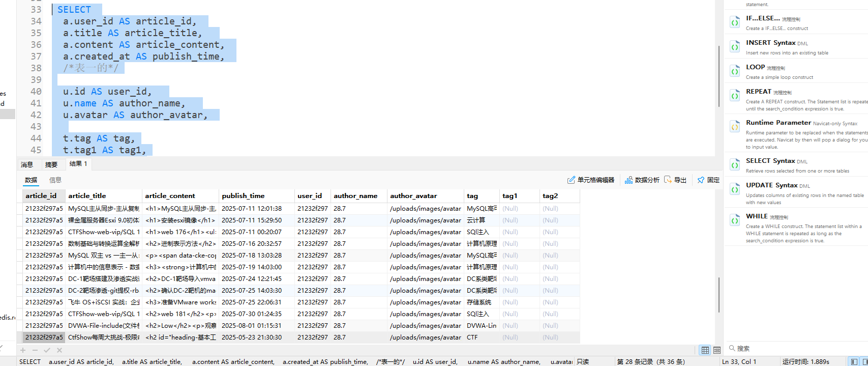
Task: Click the 数据分析 data analysis button
Action: pos(642,180)
